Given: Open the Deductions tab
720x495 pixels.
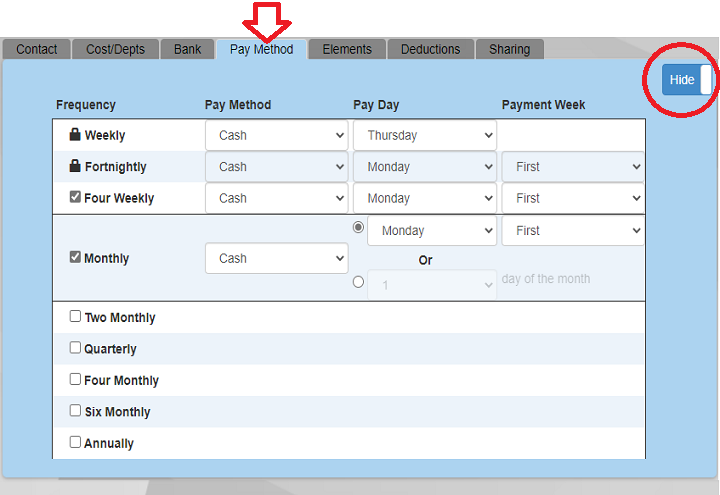Looking at the screenshot, I should [x=430, y=49].
